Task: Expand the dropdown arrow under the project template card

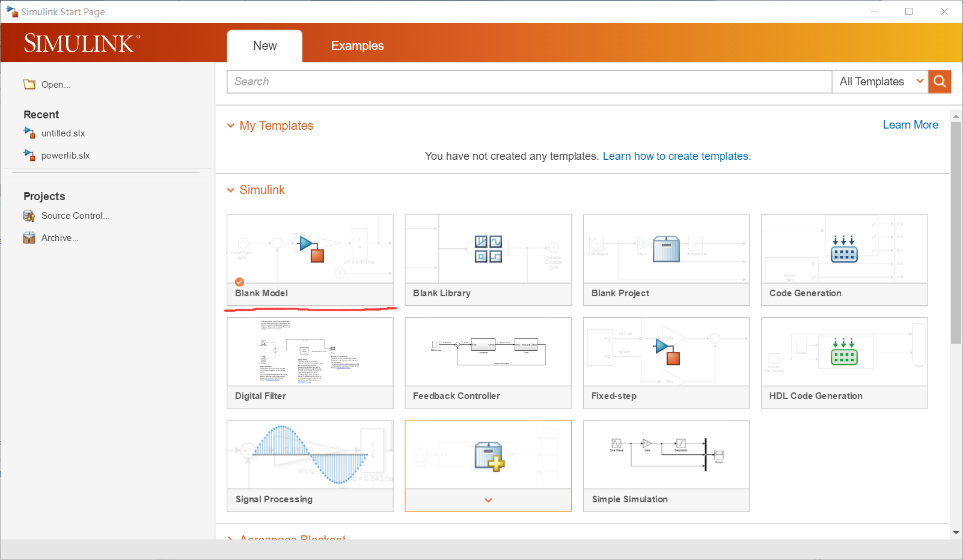Action: tap(488, 500)
